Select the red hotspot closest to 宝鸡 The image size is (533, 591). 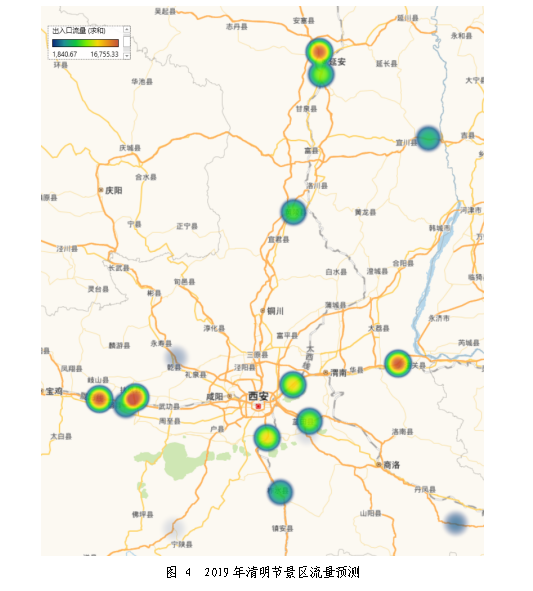pos(99,398)
